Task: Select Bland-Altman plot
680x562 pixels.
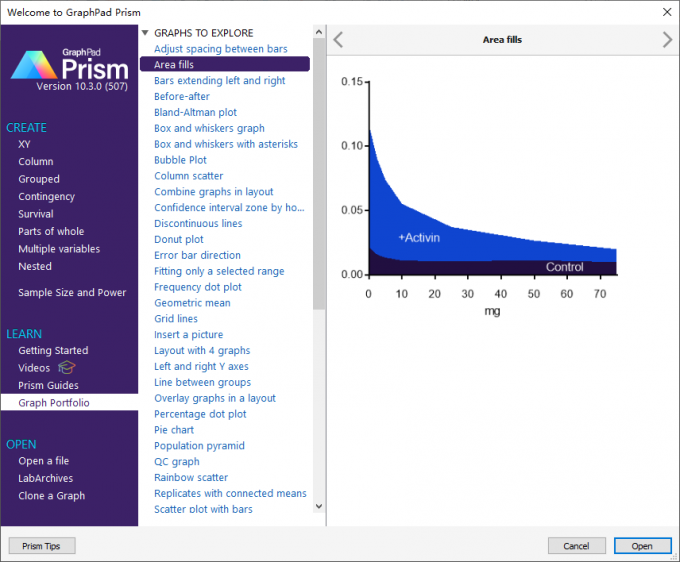Action: click(196, 112)
